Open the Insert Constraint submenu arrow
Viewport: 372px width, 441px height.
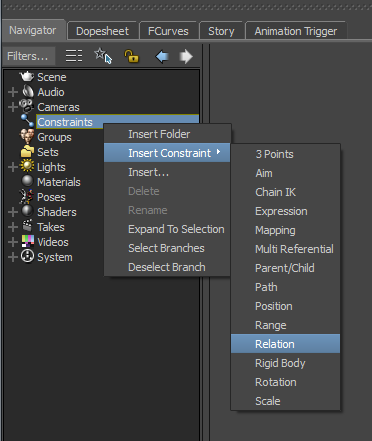[x=218, y=152]
